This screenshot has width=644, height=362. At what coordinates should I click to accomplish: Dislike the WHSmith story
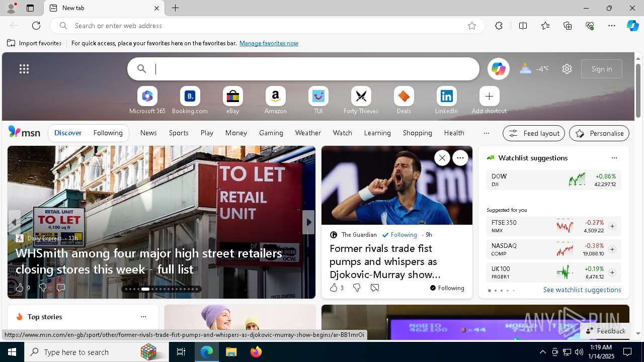[x=43, y=288]
